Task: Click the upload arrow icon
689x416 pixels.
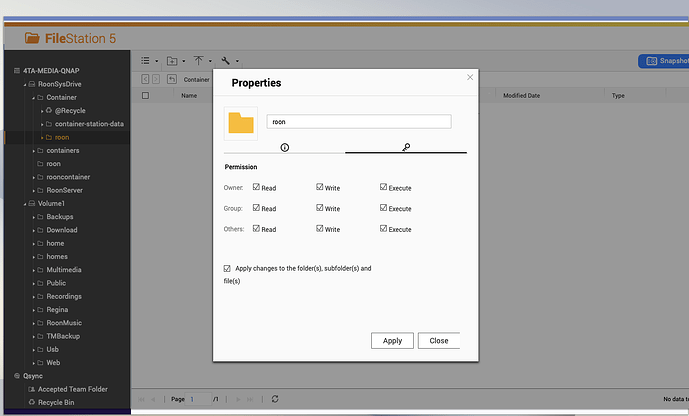Action: [199, 61]
